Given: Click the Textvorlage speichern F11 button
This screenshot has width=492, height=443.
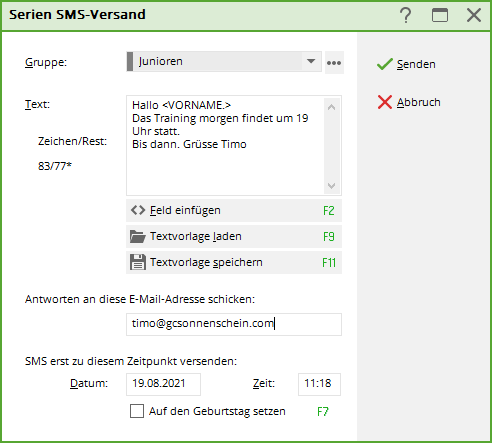Looking at the screenshot, I should tap(234, 262).
